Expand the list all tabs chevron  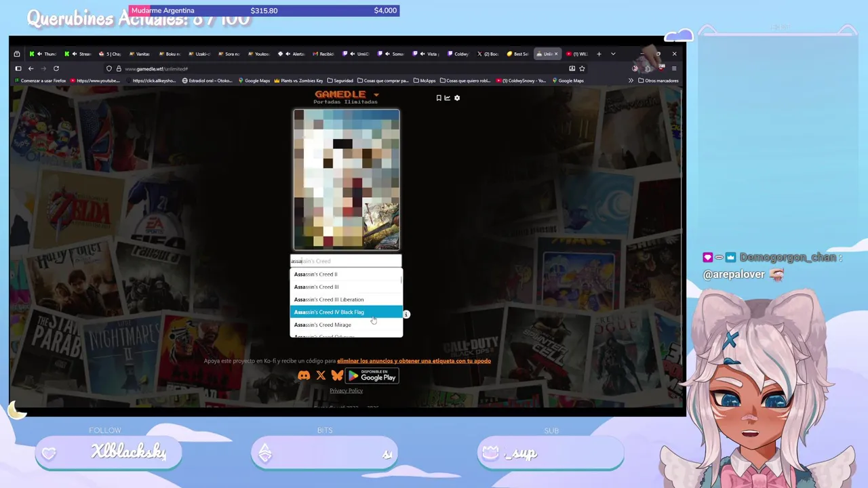pyautogui.click(x=613, y=54)
